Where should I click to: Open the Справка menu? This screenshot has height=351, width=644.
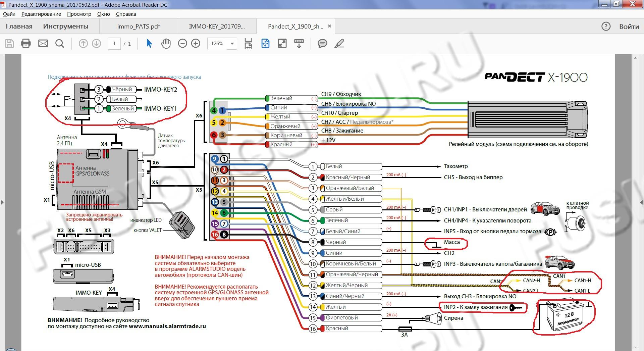pos(126,14)
